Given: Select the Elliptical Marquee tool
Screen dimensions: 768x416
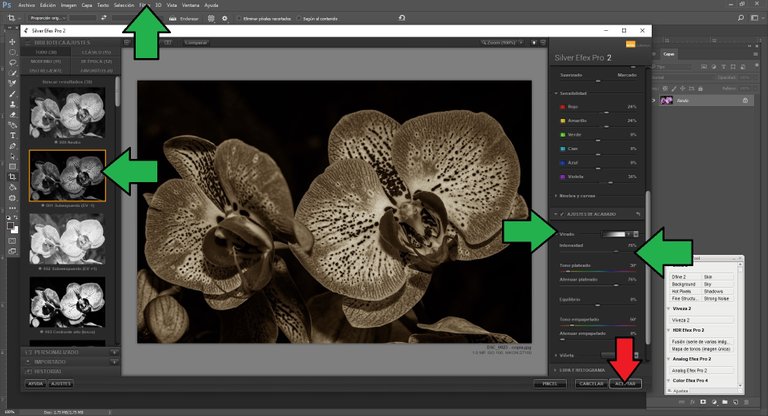Looking at the screenshot, I should click(x=12, y=52).
